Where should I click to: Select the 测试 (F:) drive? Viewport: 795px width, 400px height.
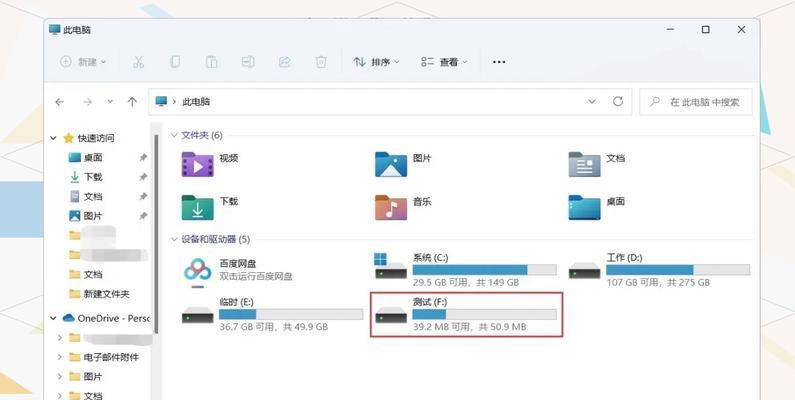[466, 314]
